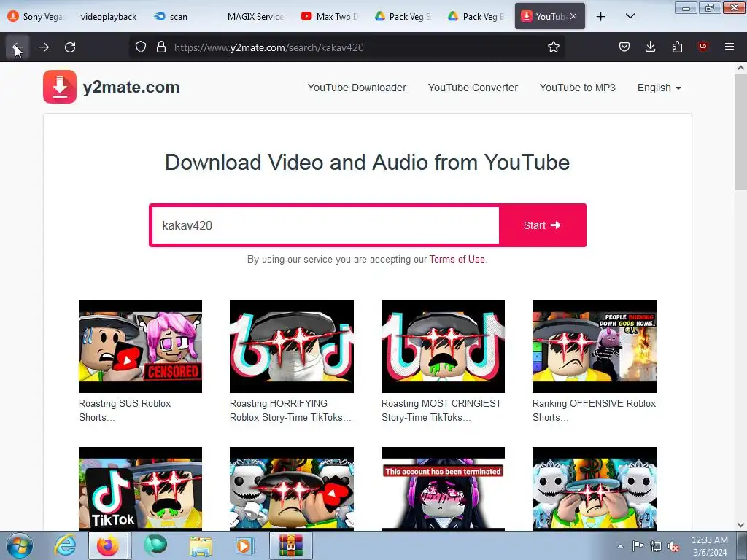
Task: Click the muted volume tray icon
Action: (673, 546)
